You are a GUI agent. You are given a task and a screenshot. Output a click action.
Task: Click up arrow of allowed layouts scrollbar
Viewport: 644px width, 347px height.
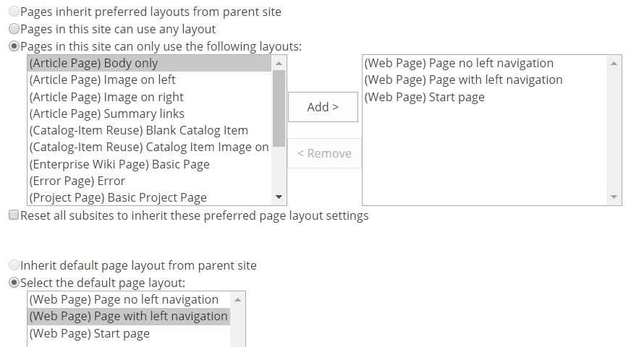(x=614, y=63)
